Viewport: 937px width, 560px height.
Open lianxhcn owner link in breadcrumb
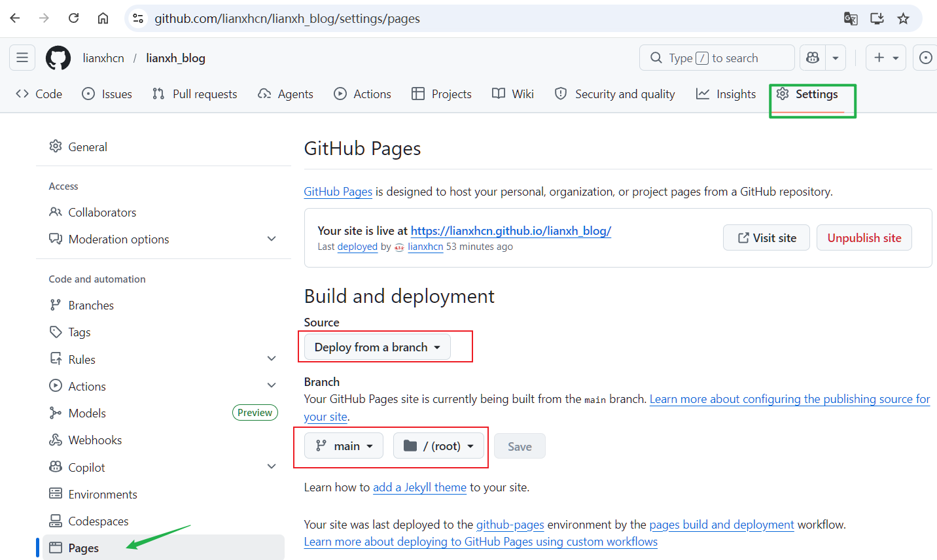(103, 58)
